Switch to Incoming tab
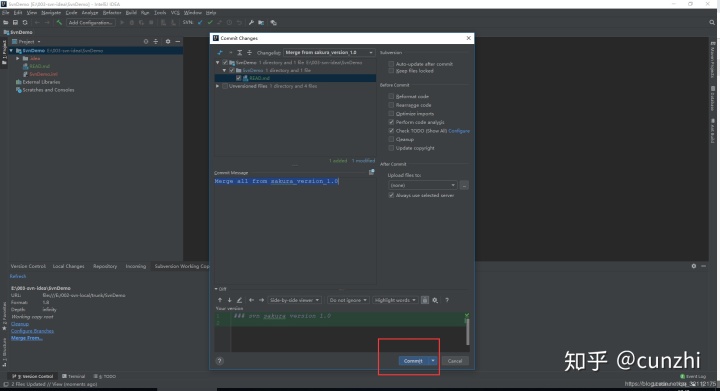This screenshot has height=391, width=720. point(136,266)
